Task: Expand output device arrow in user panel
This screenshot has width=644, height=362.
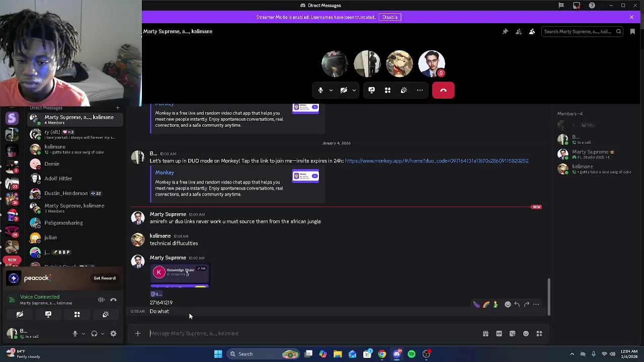Action: 103,333
